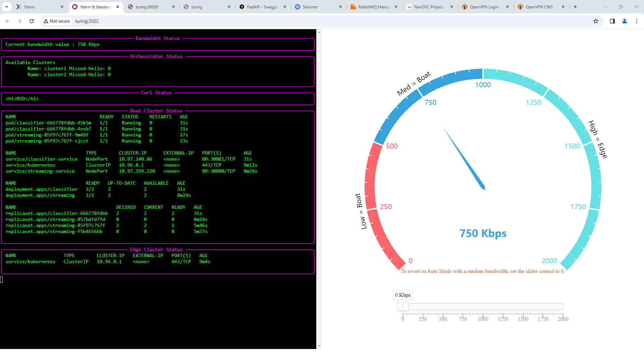The image size is (644, 352).
Task: Click the 500 label on gauge
Action: [x=392, y=146]
